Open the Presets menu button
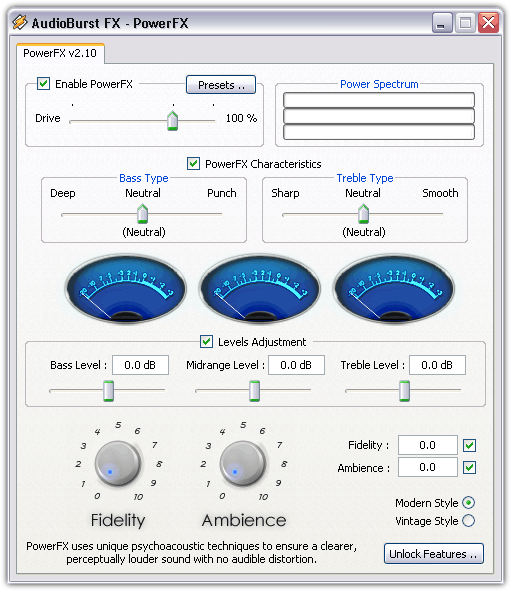 (x=221, y=84)
